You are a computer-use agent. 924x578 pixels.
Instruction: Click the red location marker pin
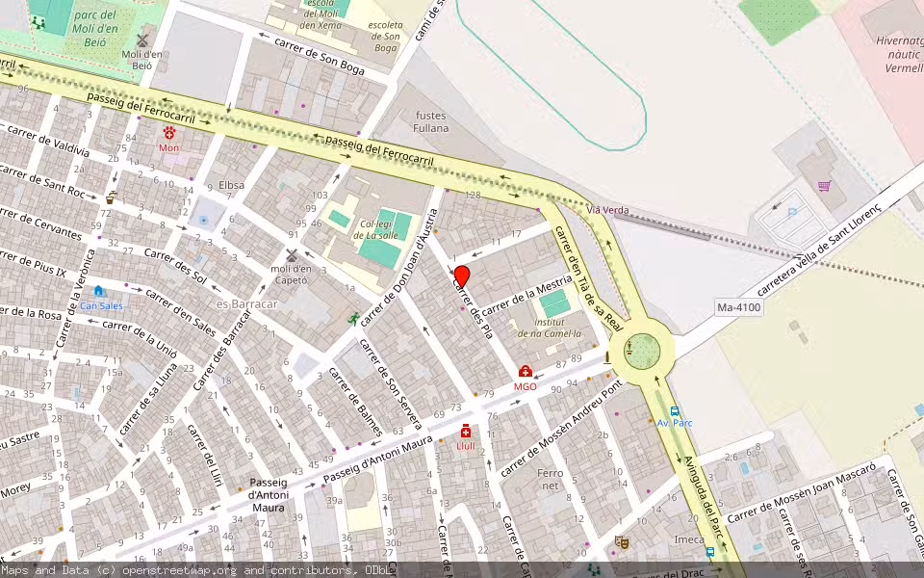tap(462, 276)
